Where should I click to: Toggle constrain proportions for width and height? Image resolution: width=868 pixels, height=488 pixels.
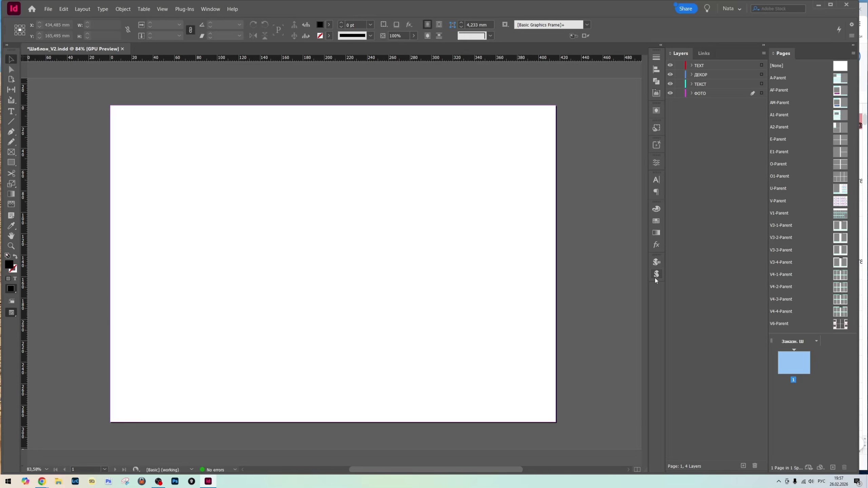point(128,30)
